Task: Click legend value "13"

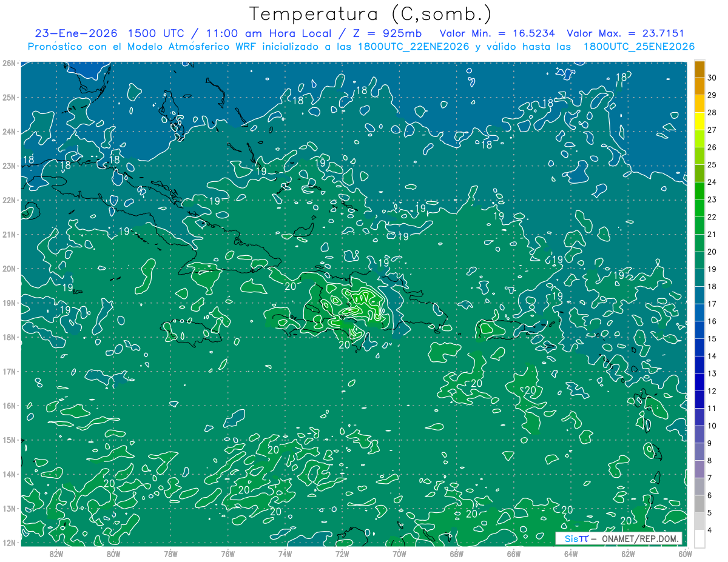Action: pyautogui.click(x=712, y=373)
